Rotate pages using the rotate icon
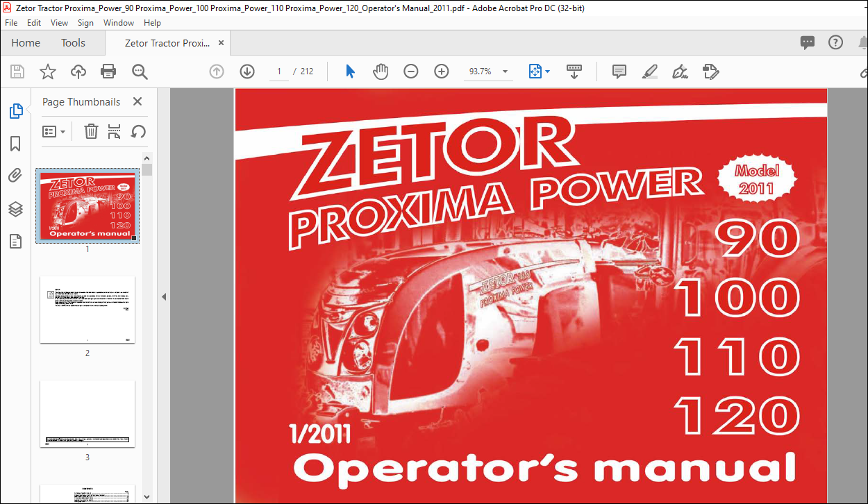868x504 pixels. point(138,131)
